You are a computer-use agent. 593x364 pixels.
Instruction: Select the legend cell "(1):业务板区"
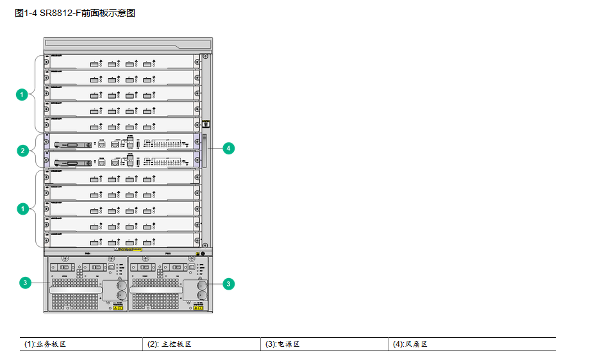tap(81, 344)
